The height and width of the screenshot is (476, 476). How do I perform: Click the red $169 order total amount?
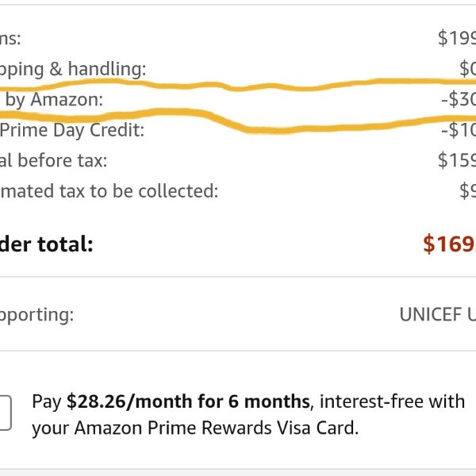(450, 244)
